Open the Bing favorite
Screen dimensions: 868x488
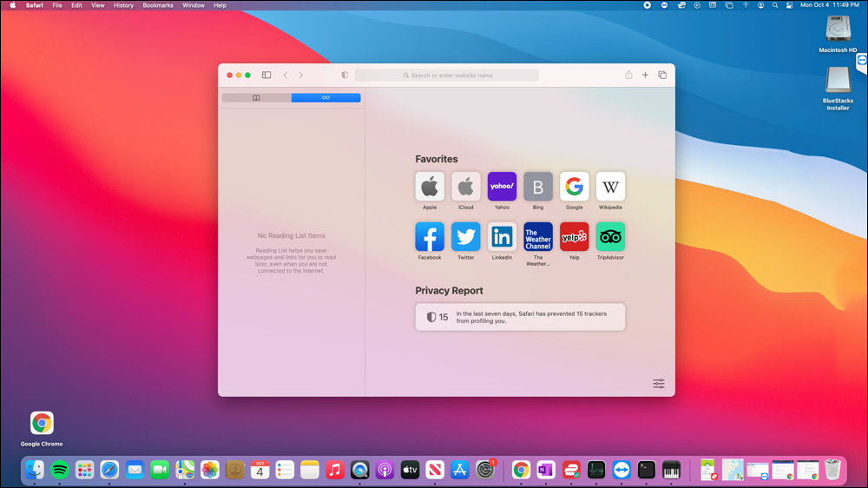pos(538,186)
